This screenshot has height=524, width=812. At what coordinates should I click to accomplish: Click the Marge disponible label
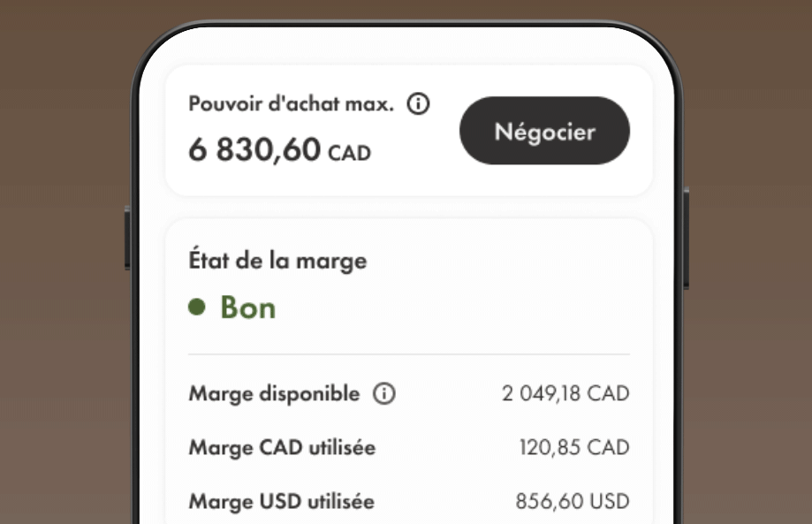pos(274,393)
